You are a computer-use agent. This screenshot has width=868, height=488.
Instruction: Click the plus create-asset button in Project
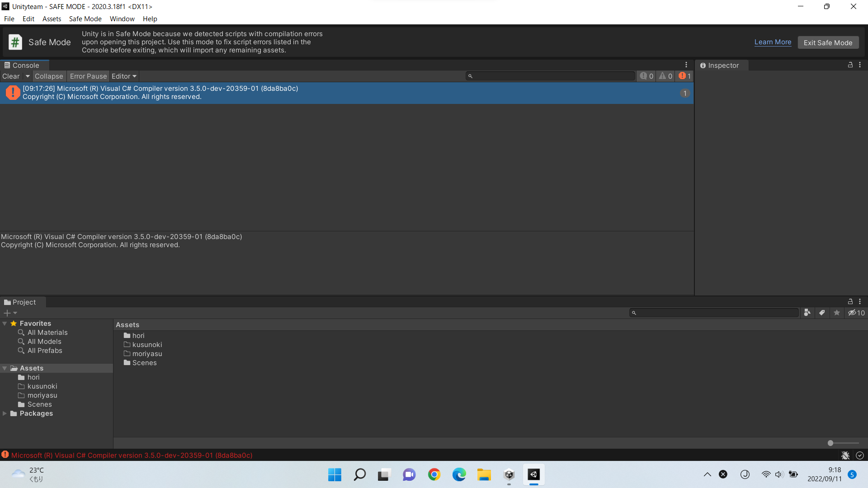(7, 313)
